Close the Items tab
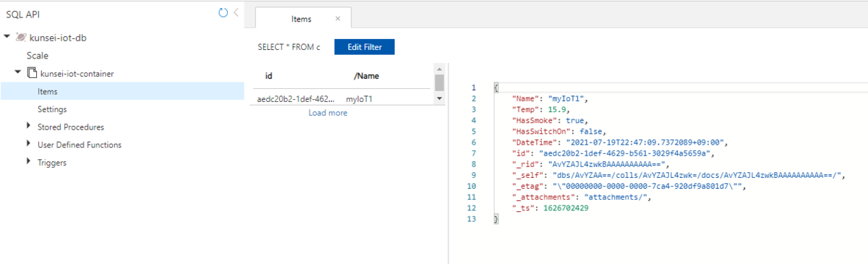This screenshot has width=868, height=264. pos(339,18)
